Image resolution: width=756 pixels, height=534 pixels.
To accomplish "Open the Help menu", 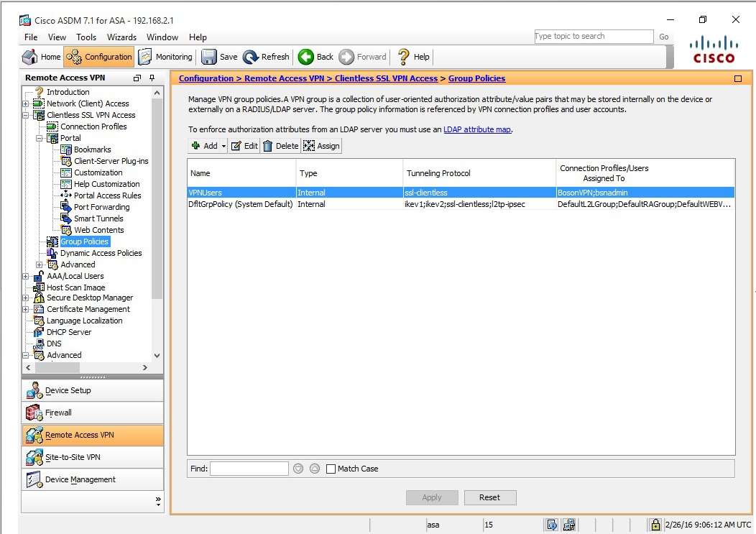I will pos(198,37).
